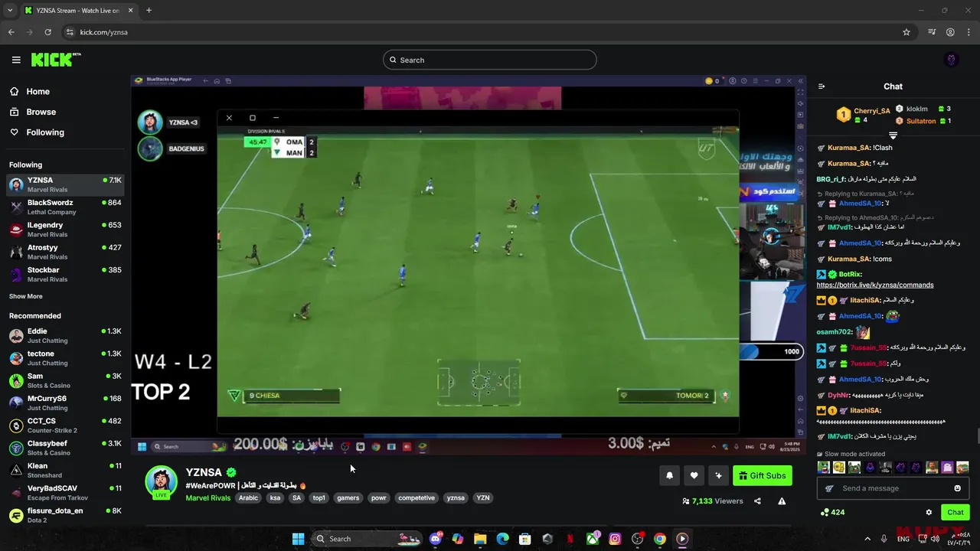The width and height of the screenshot is (980, 551).
Task: Enable notifications bell for YZNSA
Action: [x=669, y=475]
